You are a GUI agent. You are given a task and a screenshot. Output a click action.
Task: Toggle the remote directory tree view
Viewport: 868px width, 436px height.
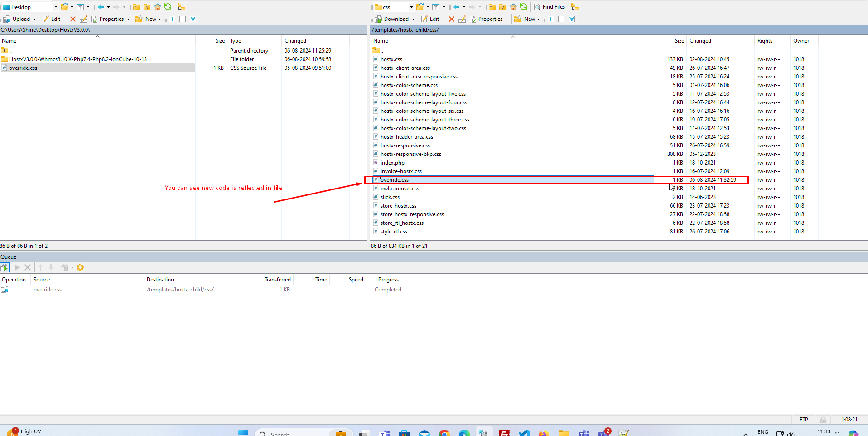tap(575, 7)
